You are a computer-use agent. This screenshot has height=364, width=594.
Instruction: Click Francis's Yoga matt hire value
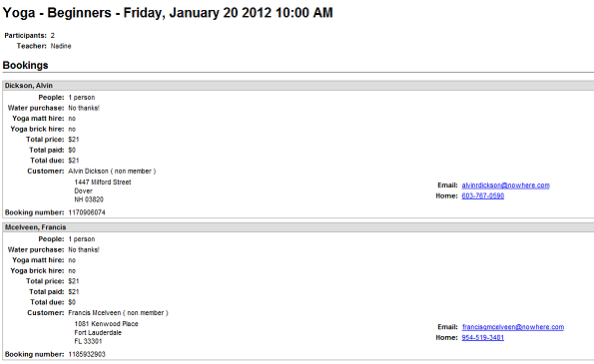pos(72,260)
